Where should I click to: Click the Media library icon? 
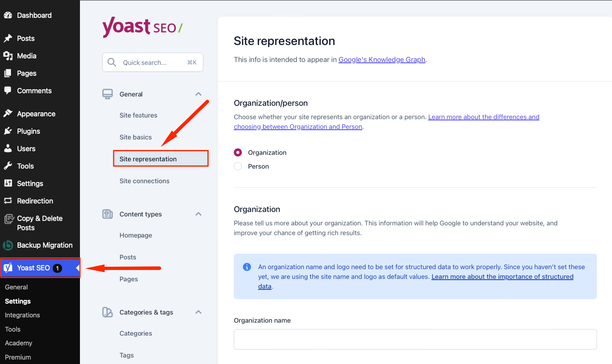(x=9, y=56)
